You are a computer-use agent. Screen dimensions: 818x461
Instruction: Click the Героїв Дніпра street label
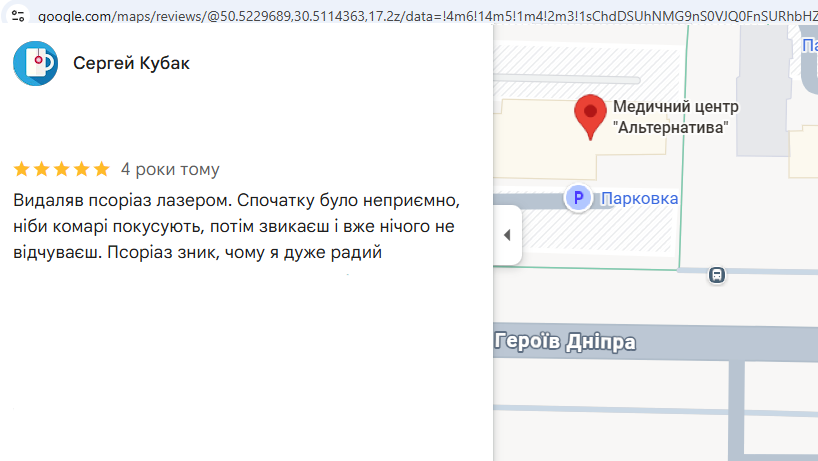tap(565, 342)
